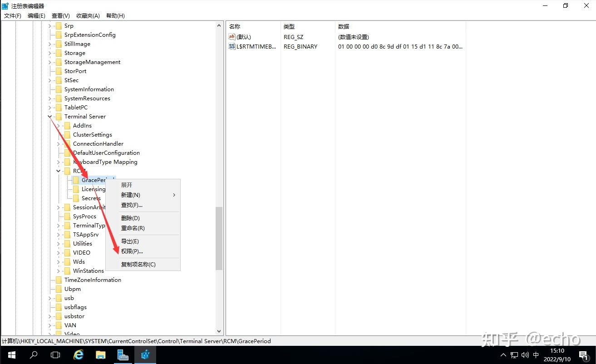Click the Secrets folder icon
The height and width of the screenshot is (364, 596).
coord(75,198)
